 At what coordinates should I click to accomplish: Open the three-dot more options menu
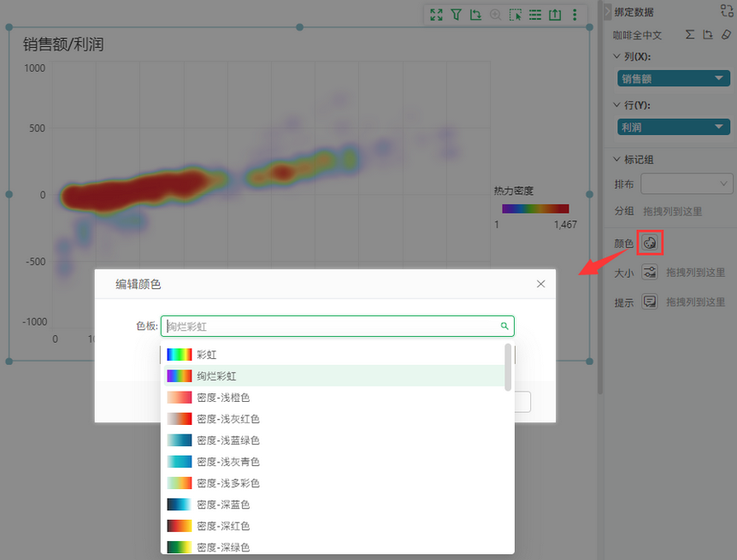pyautogui.click(x=575, y=15)
